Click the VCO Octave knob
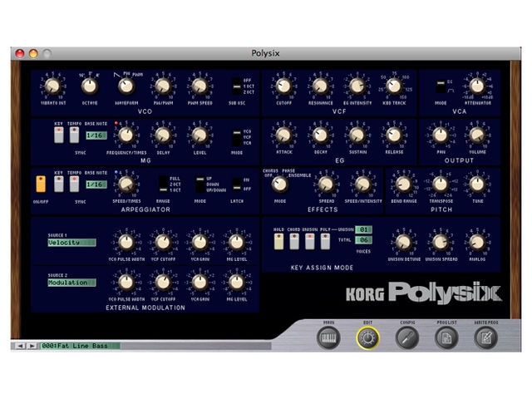Screen dimensions: 532x399 pyautogui.click(x=90, y=86)
